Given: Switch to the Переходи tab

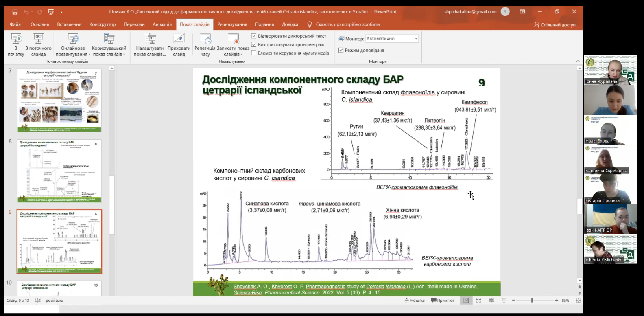Looking at the screenshot, I should [x=134, y=24].
